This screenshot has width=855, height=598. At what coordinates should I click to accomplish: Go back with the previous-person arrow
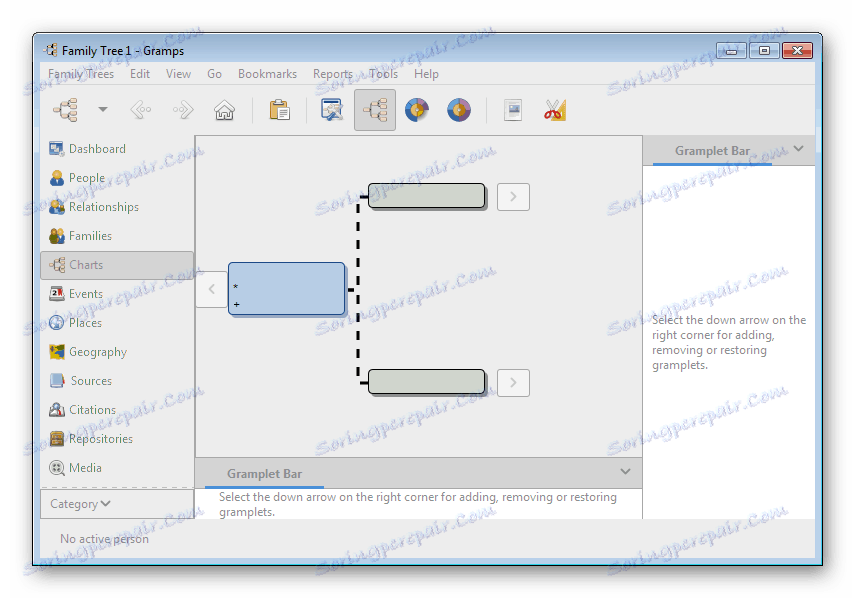point(141,110)
